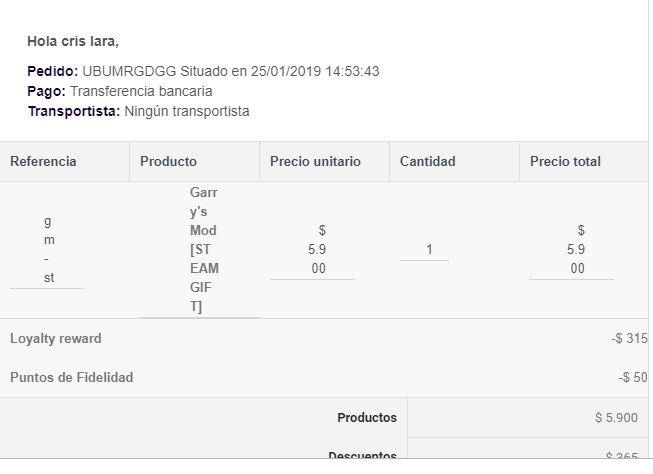
Task: Click the order code UBUMRGDGG
Action: point(118,71)
